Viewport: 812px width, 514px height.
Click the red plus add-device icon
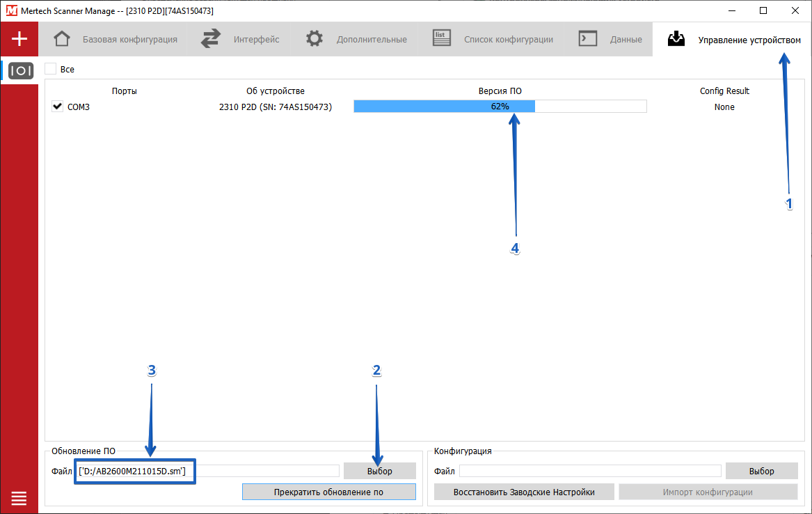pos(19,39)
